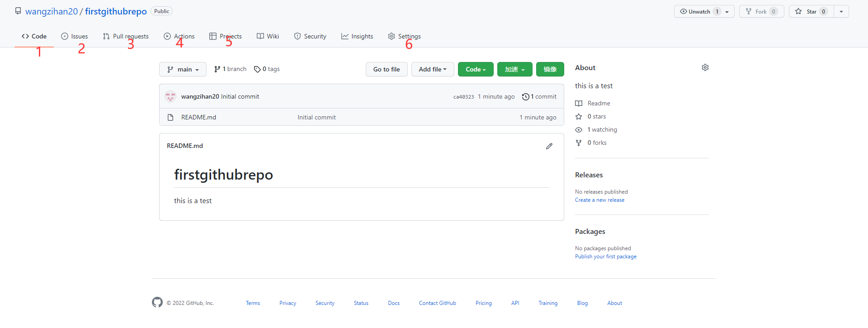Open the main branch selector dropdown

[x=183, y=69]
